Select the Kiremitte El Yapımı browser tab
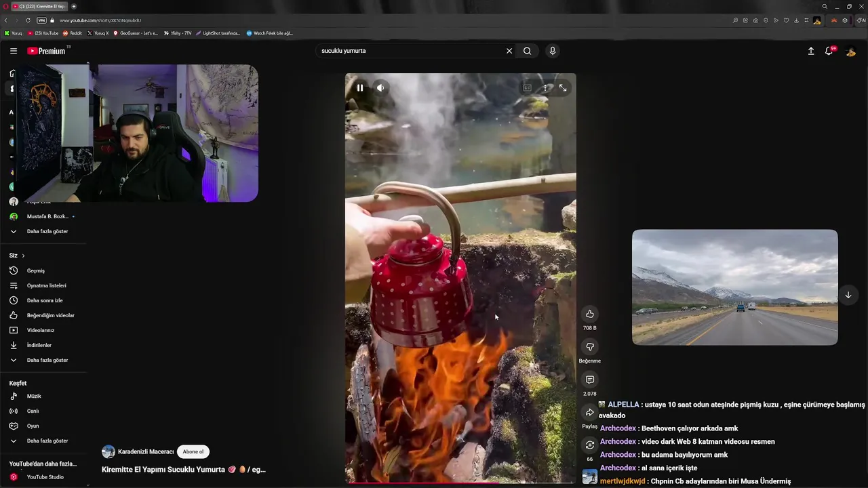Viewport: 868px width, 488px height. (39, 6)
